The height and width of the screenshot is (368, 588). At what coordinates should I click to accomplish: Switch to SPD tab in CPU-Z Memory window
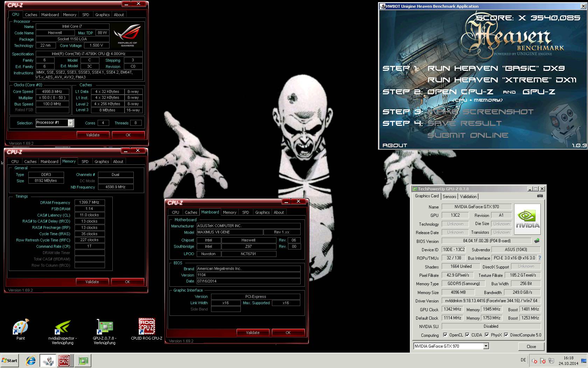[85, 162]
